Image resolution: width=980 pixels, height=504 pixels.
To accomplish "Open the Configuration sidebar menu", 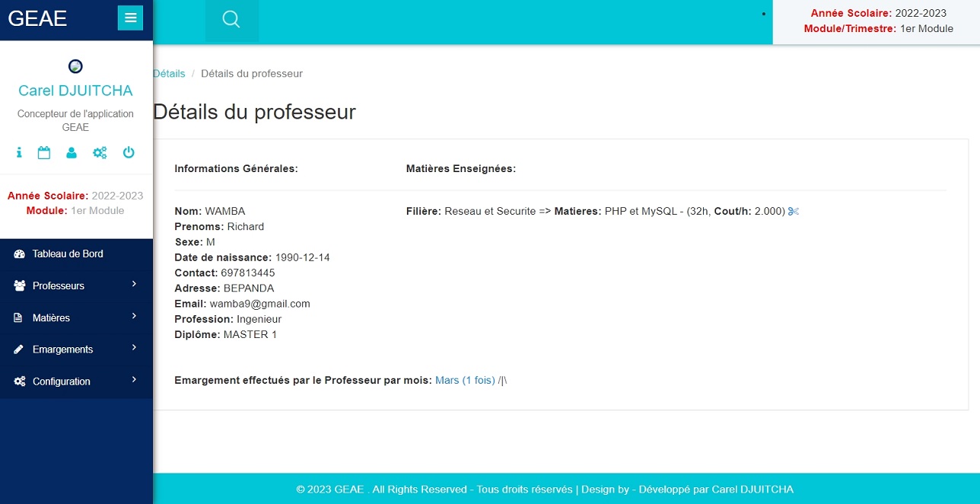I will 61,381.
